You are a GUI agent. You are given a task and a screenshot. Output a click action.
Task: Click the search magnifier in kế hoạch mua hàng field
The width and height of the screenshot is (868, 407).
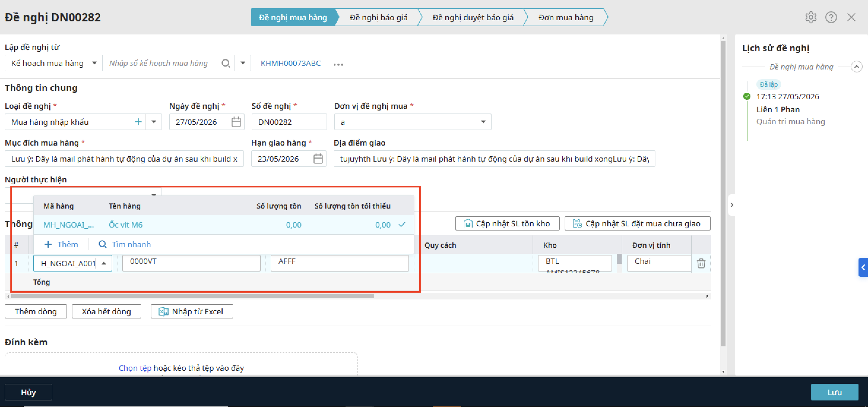tap(226, 63)
